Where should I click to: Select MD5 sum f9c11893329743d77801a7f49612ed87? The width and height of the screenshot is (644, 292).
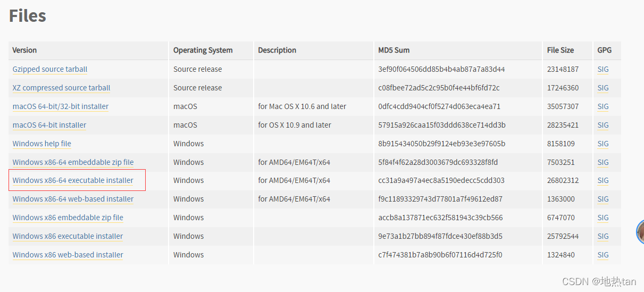pos(440,199)
